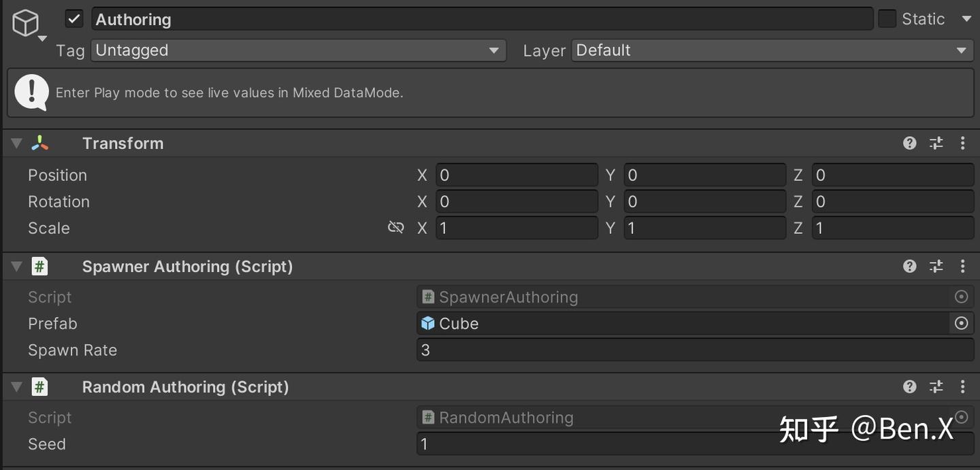Click the Transform presets slider icon
The width and height of the screenshot is (980, 470).
[936, 143]
